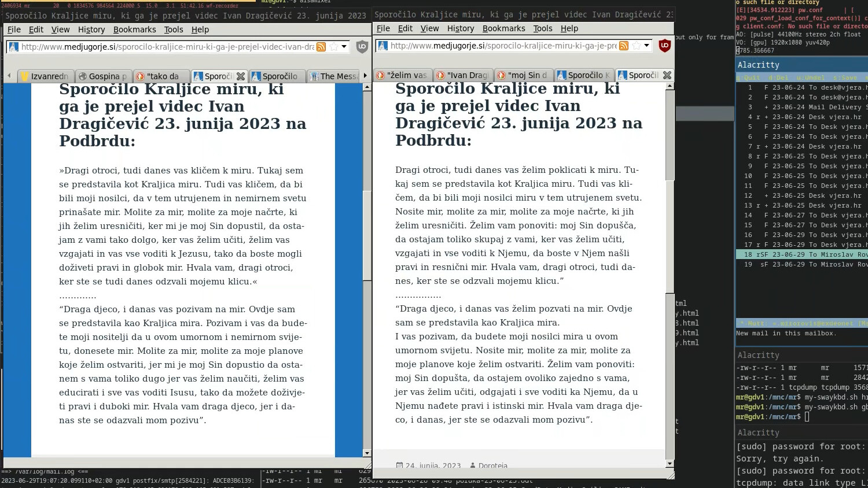
Task: Click the address bar URL in right browser
Action: [x=503, y=46]
